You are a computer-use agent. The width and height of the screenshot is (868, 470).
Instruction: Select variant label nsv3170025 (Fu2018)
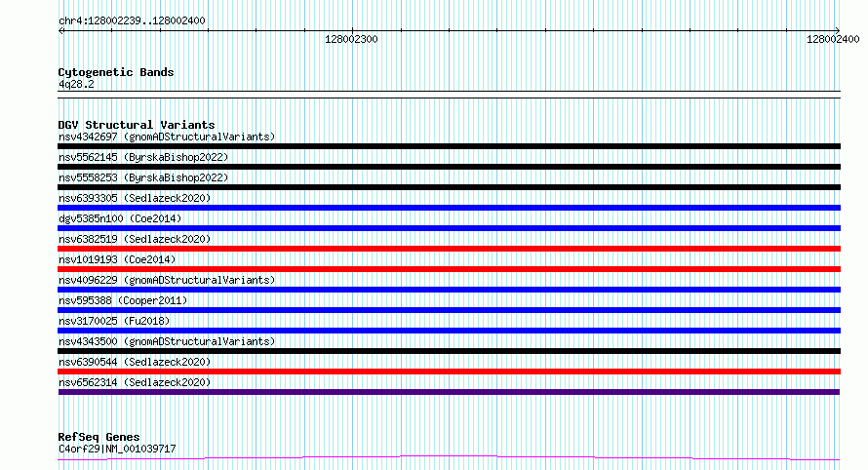[x=114, y=321]
